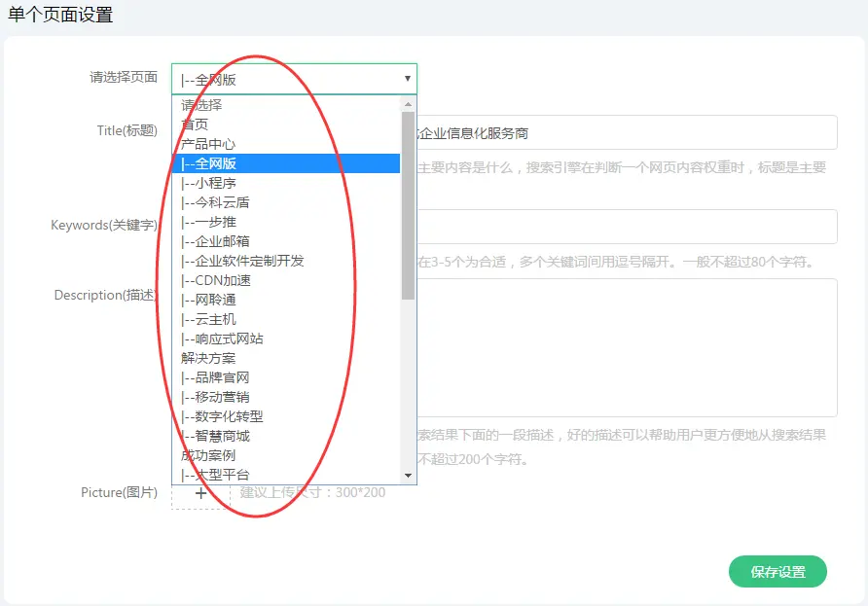
Task: Click the dropdown list scroll-down arrow
Action: (408, 476)
